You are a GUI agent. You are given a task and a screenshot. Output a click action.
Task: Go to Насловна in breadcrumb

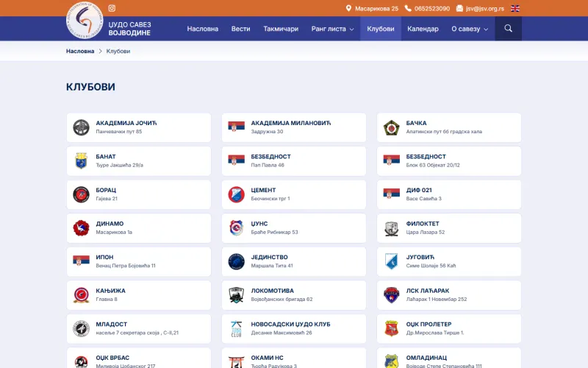pyautogui.click(x=80, y=51)
